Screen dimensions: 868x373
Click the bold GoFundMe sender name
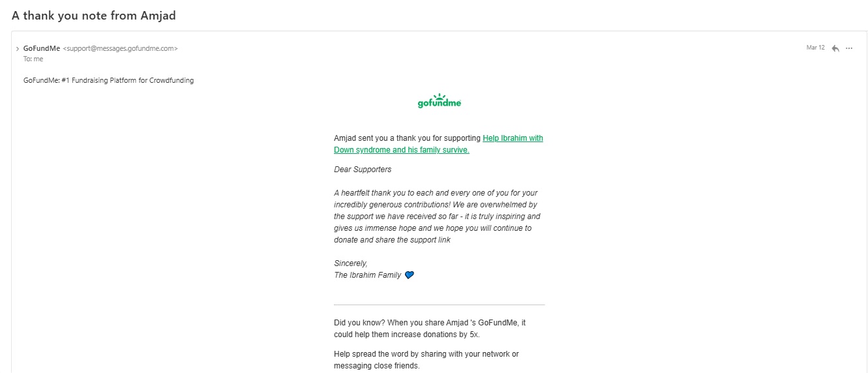click(41, 48)
